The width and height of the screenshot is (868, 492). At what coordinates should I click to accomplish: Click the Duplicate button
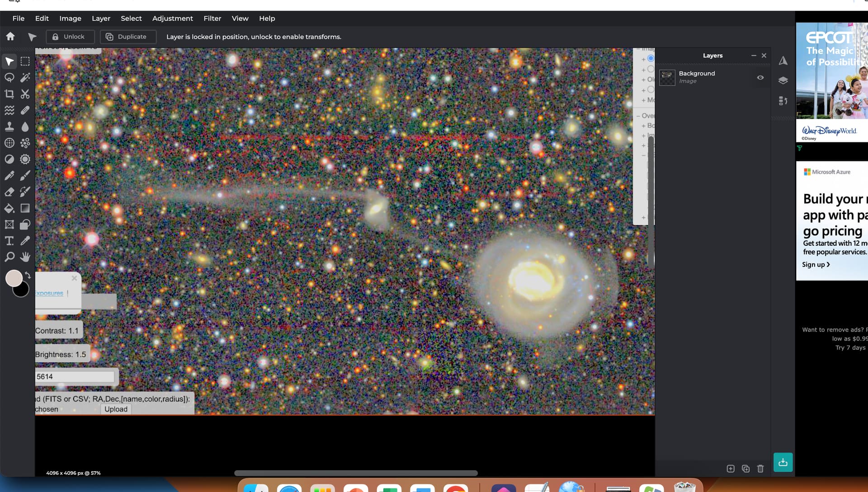point(128,37)
